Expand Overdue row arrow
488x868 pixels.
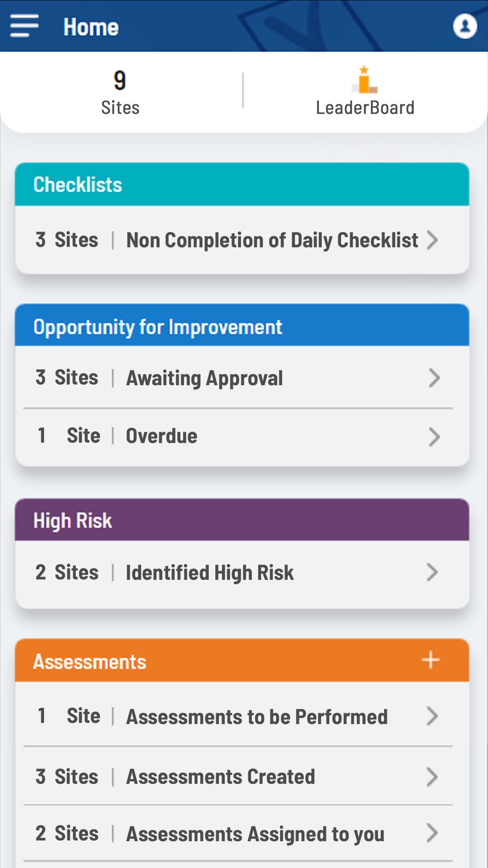pyautogui.click(x=434, y=436)
